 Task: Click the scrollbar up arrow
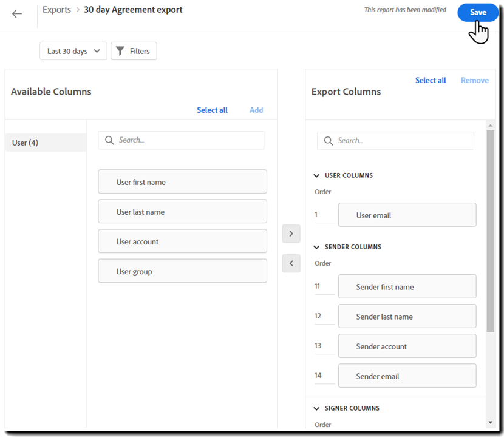(x=491, y=125)
